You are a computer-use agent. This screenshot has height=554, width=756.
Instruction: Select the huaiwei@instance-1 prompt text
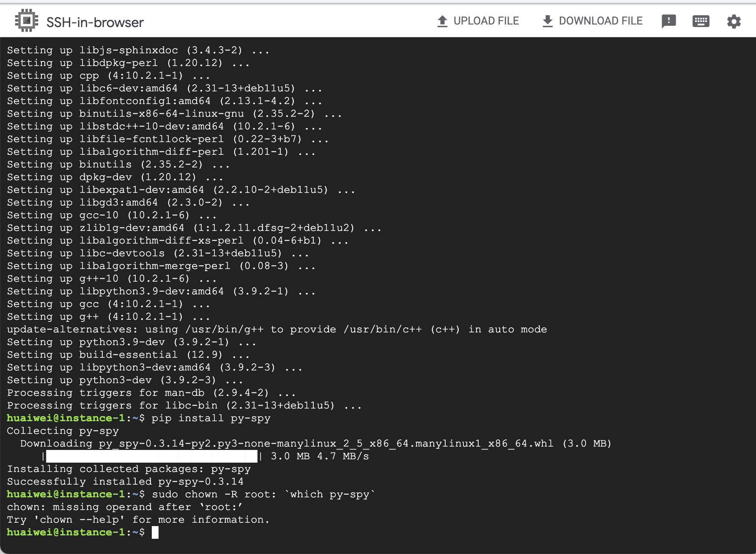(x=67, y=532)
